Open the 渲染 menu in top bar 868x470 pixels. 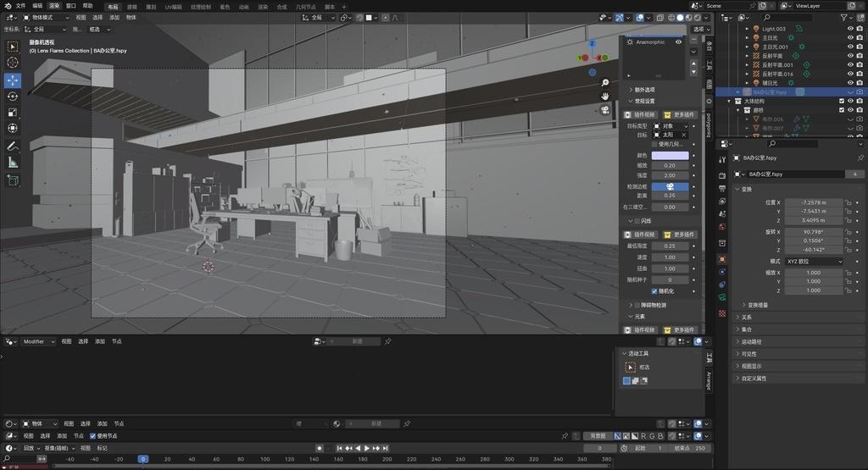coord(54,5)
